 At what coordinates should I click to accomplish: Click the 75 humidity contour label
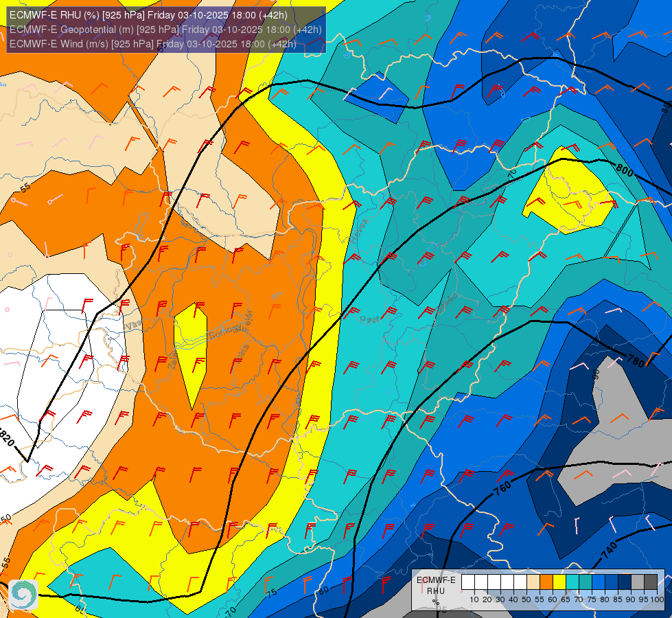coord(272,593)
